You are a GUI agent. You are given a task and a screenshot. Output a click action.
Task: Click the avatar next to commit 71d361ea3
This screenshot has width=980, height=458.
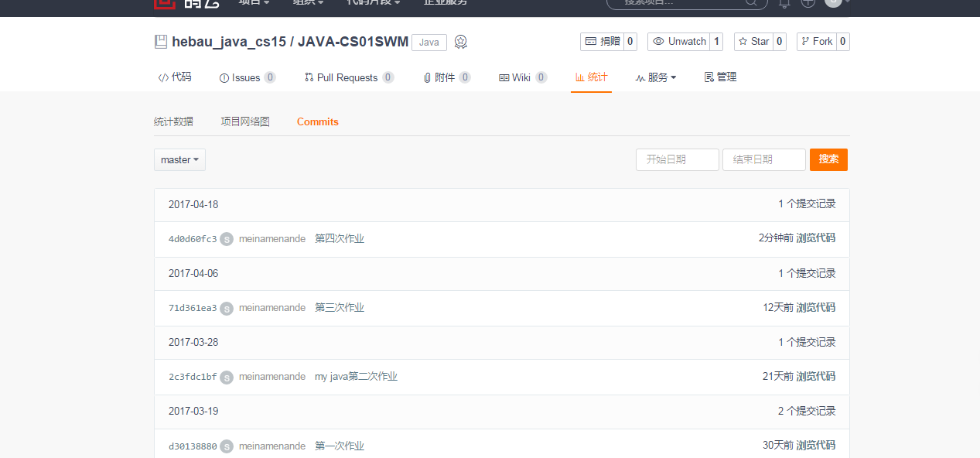click(x=227, y=308)
